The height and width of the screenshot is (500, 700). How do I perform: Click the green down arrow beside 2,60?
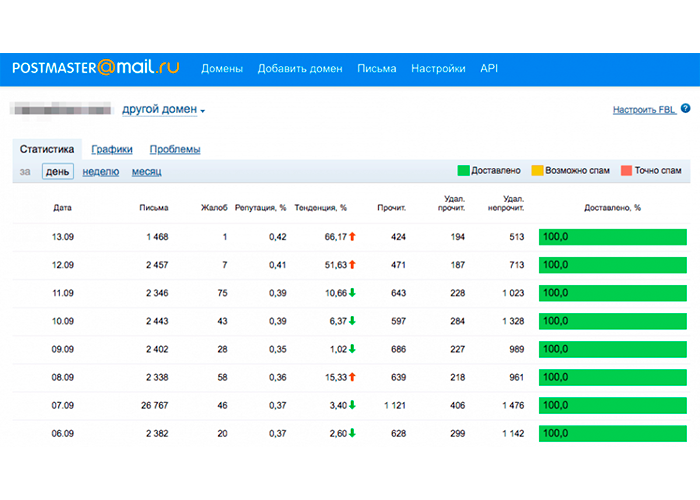point(352,433)
